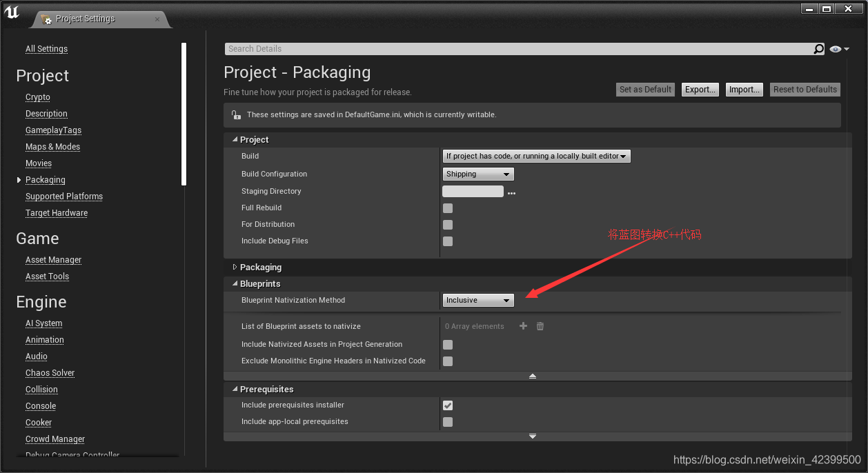Click Reset to Defaults button
The image size is (868, 473).
805,90
